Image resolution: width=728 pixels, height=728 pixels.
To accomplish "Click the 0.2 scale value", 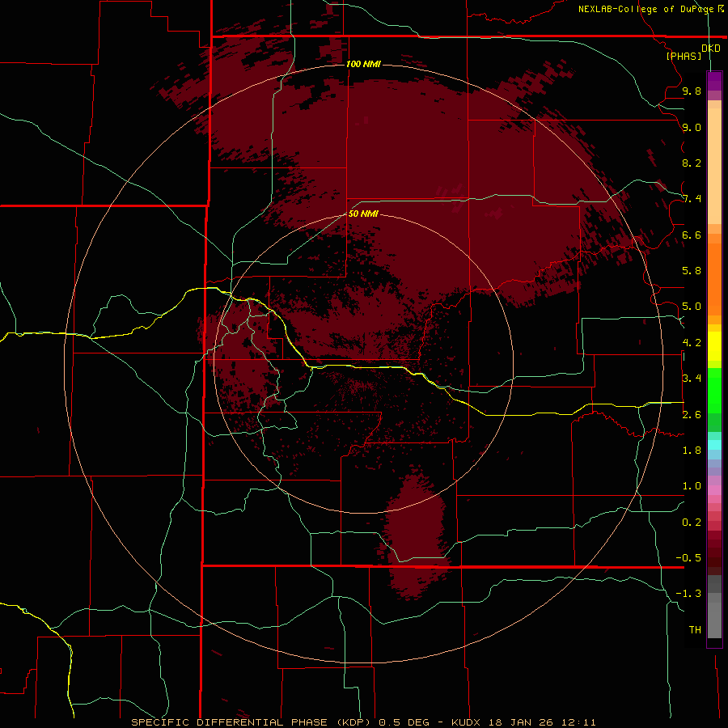I will click(692, 523).
